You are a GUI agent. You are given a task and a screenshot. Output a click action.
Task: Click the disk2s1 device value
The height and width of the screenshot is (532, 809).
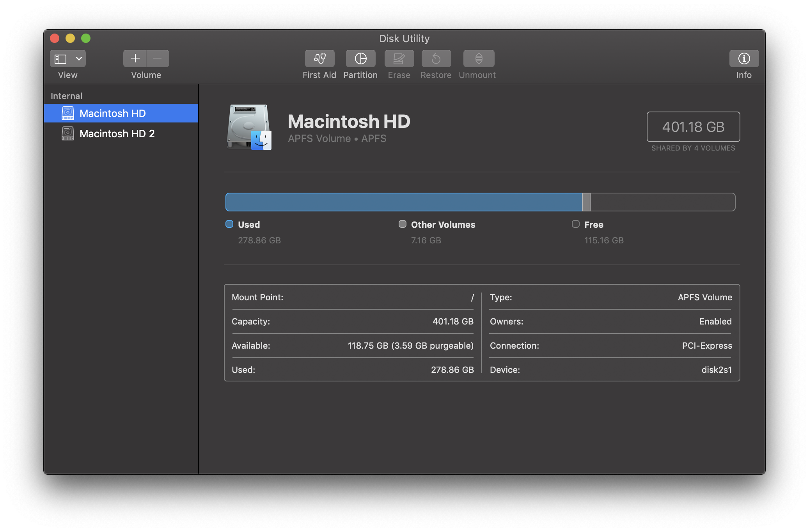[x=716, y=370]
